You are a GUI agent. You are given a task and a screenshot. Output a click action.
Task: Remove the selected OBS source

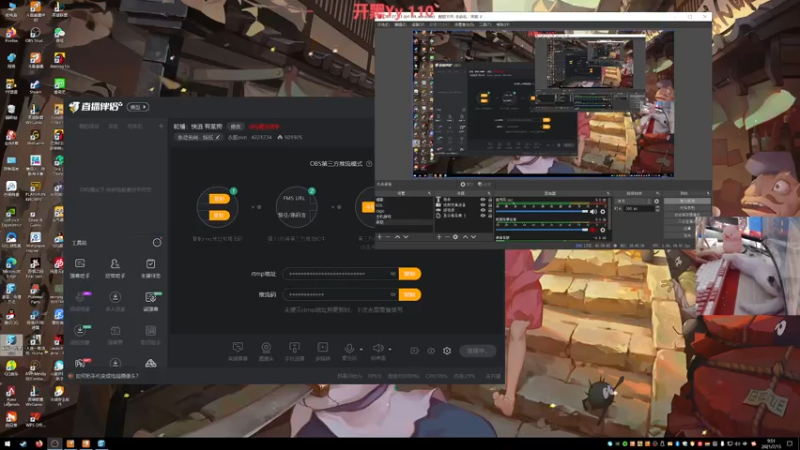(447, 237)
